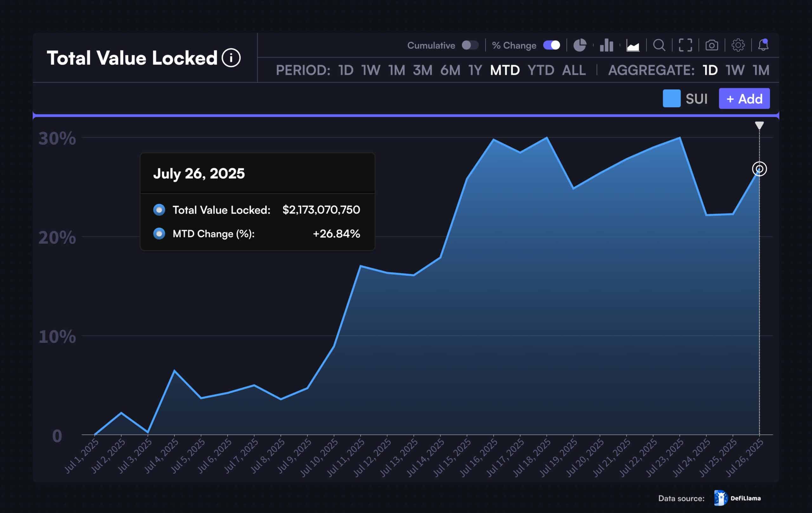
Task: Set aggregate to 1M
Action: 761,70
